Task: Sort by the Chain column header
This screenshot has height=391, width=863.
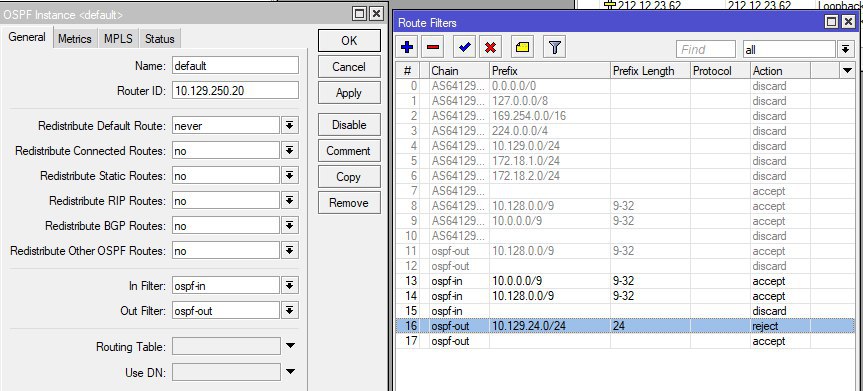Action: click(x=460, y=70)
